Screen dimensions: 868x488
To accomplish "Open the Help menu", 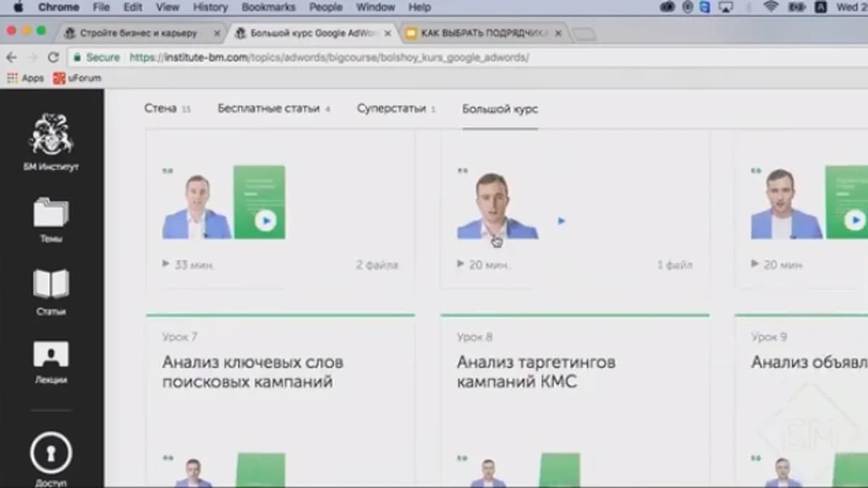I will [x=420, y=7].
